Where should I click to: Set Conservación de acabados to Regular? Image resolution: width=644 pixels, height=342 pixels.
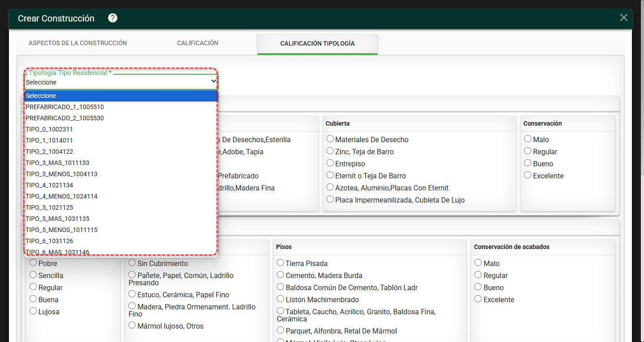coord(478,275)
